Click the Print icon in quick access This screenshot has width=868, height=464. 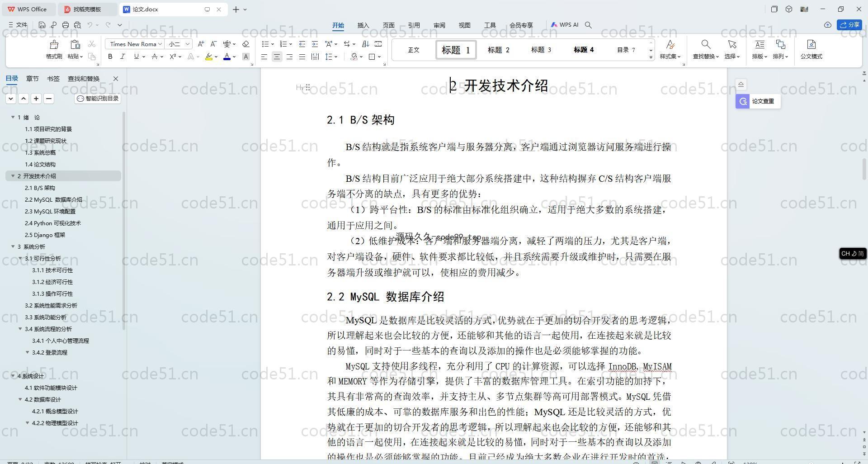66,25
